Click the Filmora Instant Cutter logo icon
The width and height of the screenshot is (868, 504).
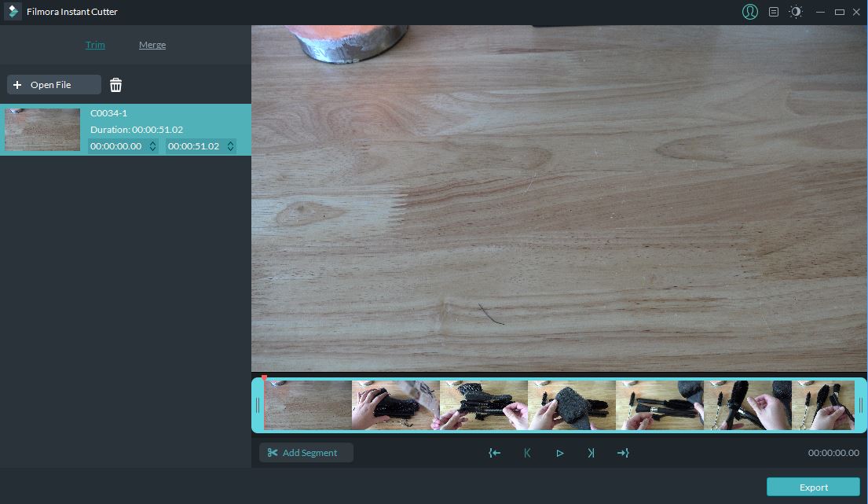pos(13,12)
